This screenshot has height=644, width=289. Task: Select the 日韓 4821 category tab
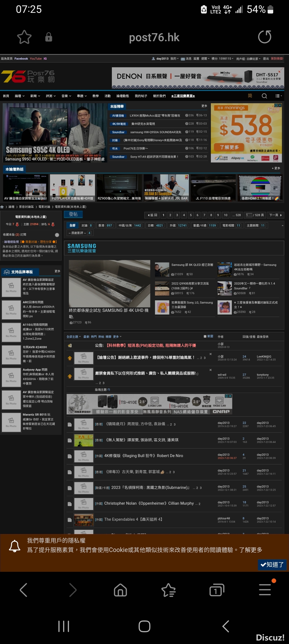(156, 225)
